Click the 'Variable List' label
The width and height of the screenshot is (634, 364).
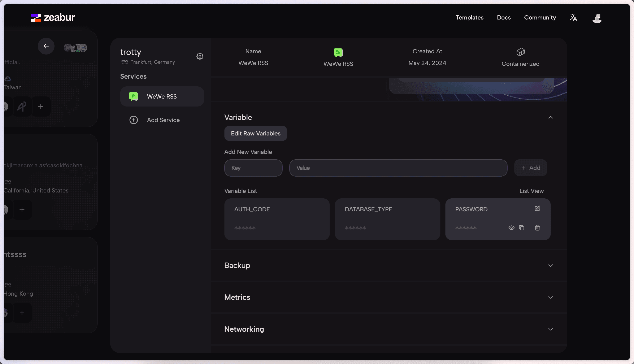click(x=240, y=191)
